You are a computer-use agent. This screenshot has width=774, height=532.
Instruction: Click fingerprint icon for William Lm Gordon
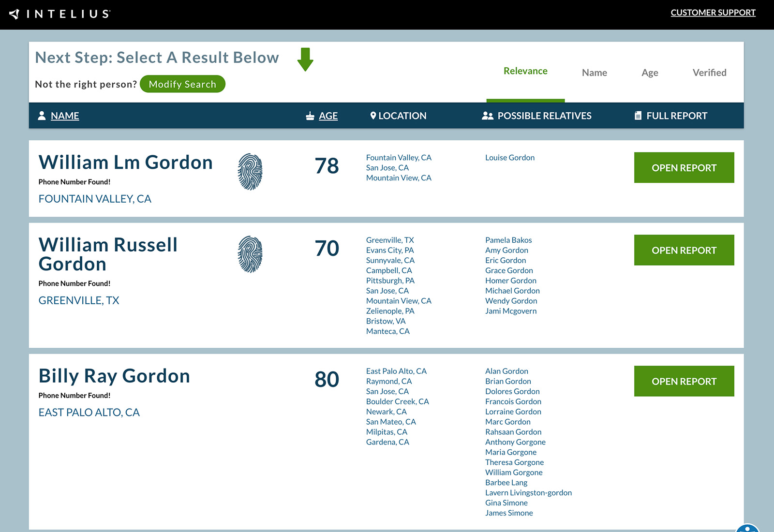click(x=250, y=172)
